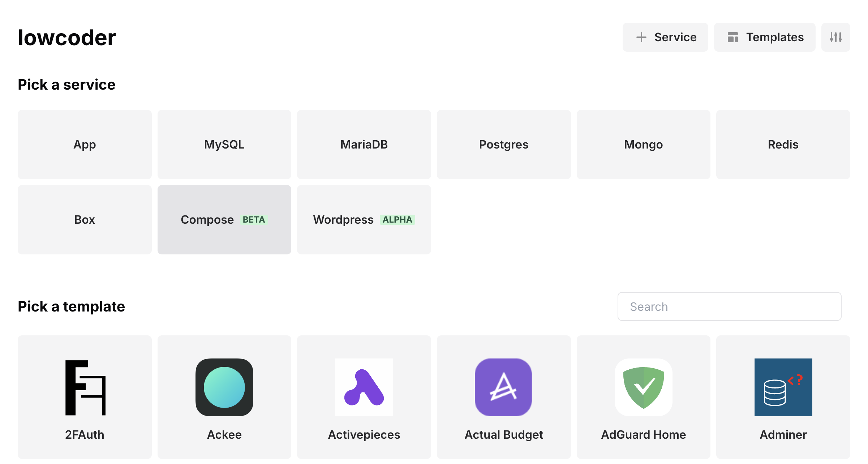
Task: Click the 2FAuth template logo
Action: pyautogui.click(x=85, y=387)
